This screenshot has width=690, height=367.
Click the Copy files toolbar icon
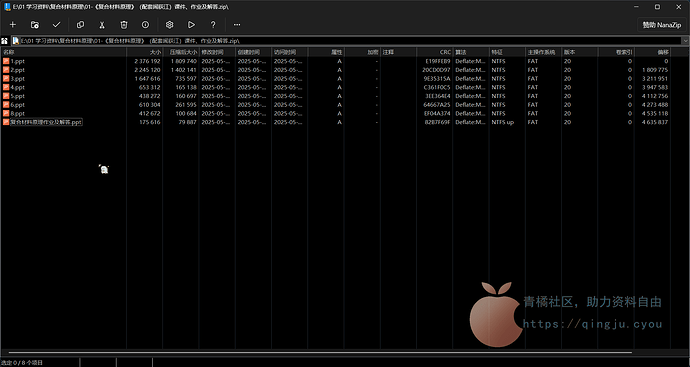[80, 25]
